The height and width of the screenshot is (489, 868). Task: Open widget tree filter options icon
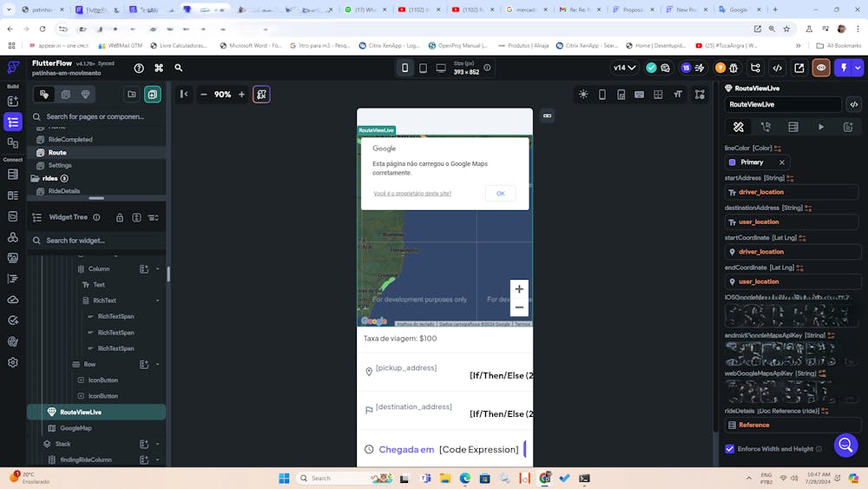pos(154,218)
